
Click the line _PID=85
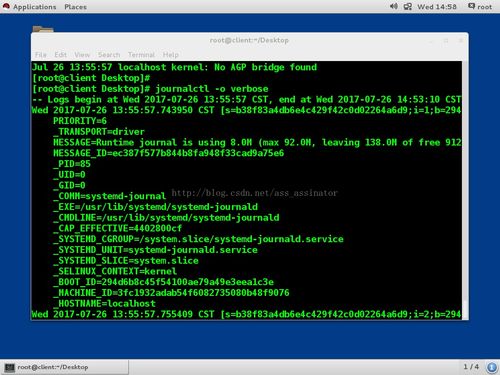pyautogui.click(x=72, y=164)
